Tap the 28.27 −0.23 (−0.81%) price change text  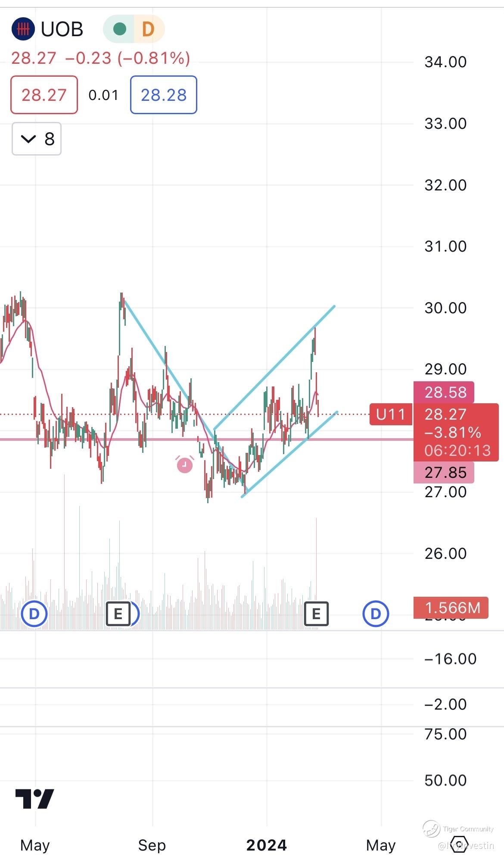100,58
